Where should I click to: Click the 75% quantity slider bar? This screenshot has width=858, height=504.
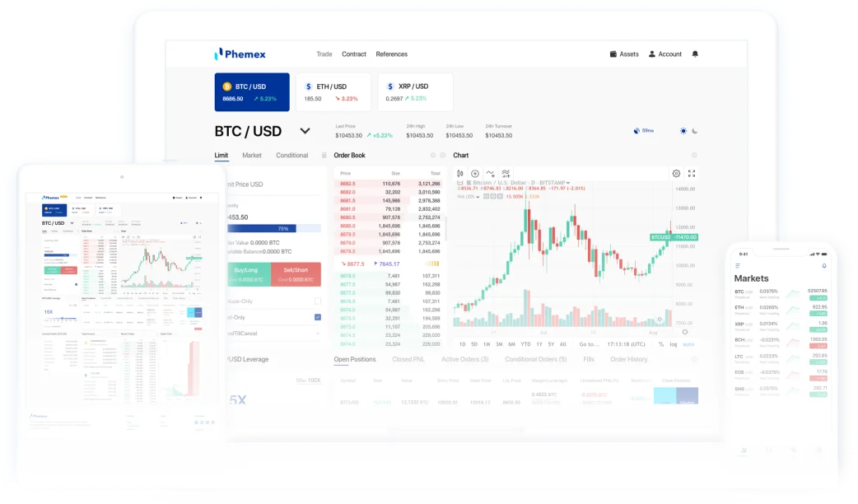click(274, 228)
